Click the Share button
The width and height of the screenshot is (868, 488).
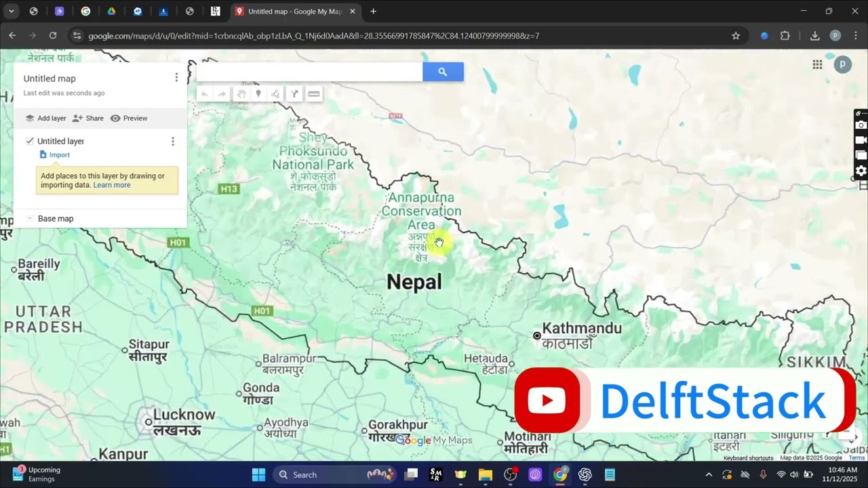[88, 118]
